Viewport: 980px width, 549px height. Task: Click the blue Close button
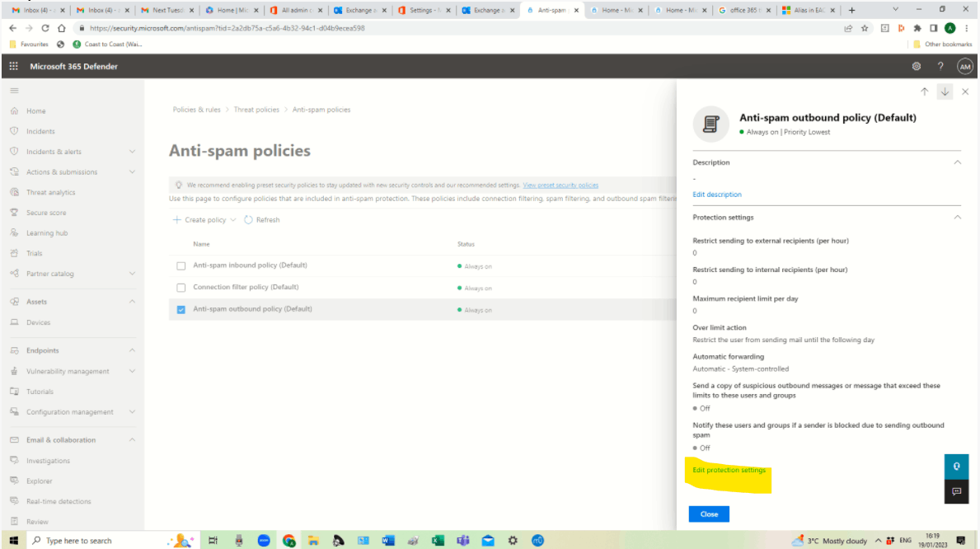pos(709,514)
